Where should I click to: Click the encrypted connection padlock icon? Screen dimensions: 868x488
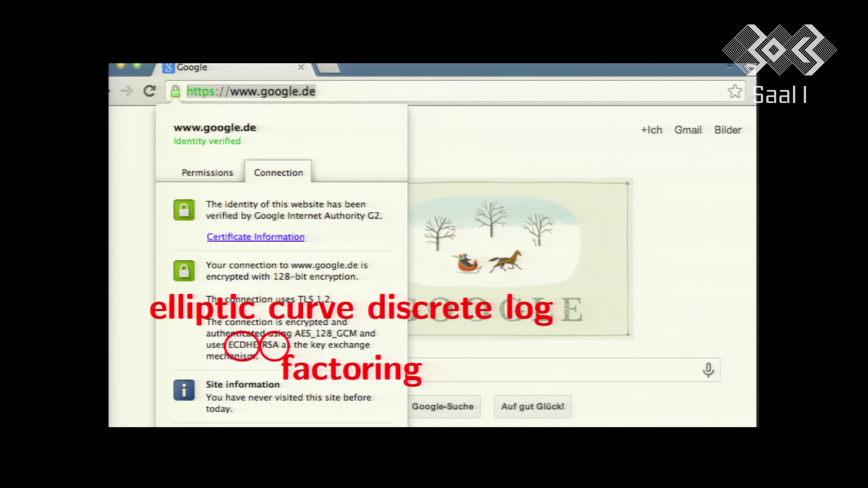click(x=184, y=271)
